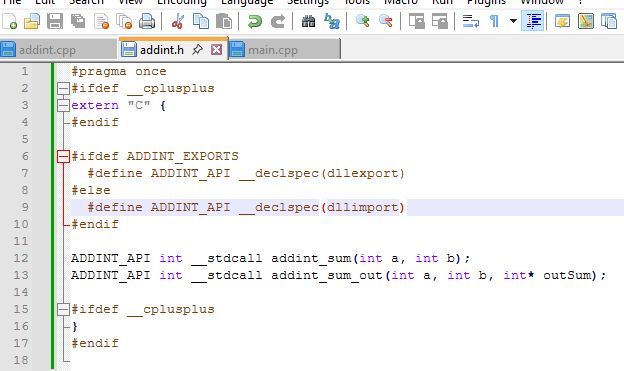Toggle synchronized vertical scrolling

tap(416, 21)
